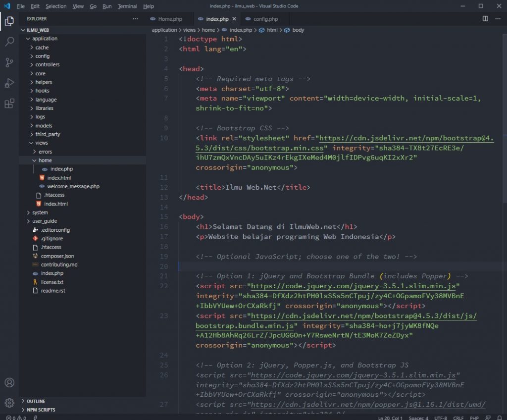Collapse the home folder in views
Screen dimensions: 507x420
(x=45, y=160)
